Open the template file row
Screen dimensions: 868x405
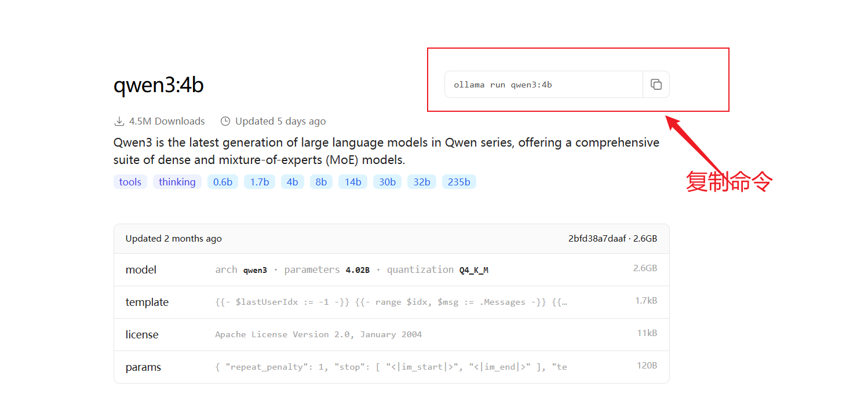391,302
